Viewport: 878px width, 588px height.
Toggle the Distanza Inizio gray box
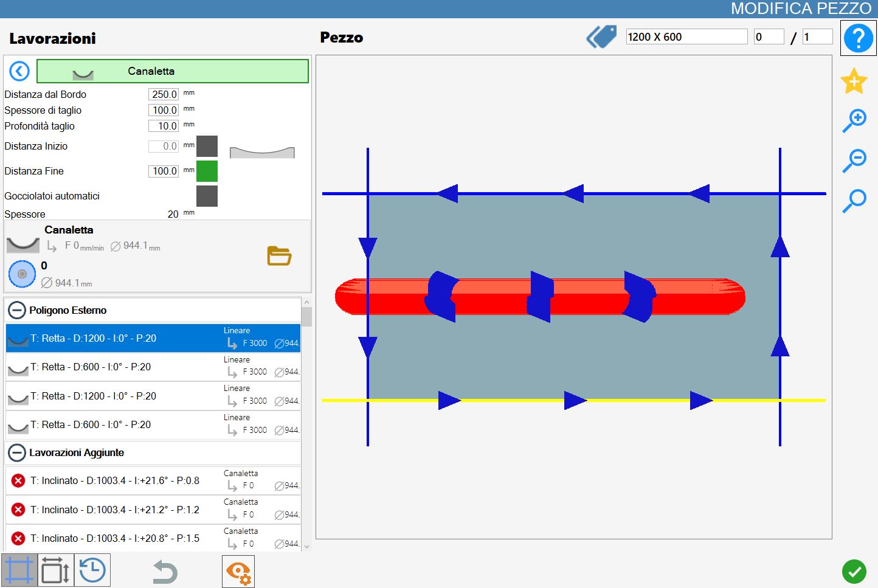pyautogui.click(x=207, y=147)
